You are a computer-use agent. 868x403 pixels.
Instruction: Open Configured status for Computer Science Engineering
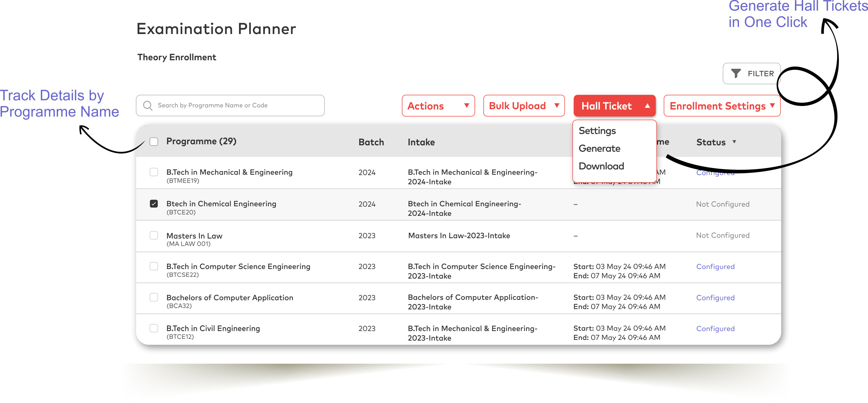click(716, 267)
